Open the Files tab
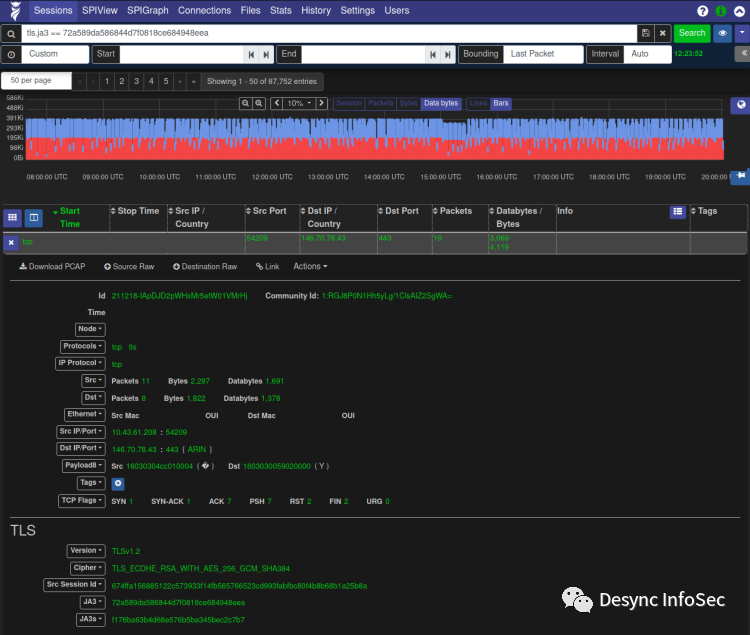 pos(251,11)
